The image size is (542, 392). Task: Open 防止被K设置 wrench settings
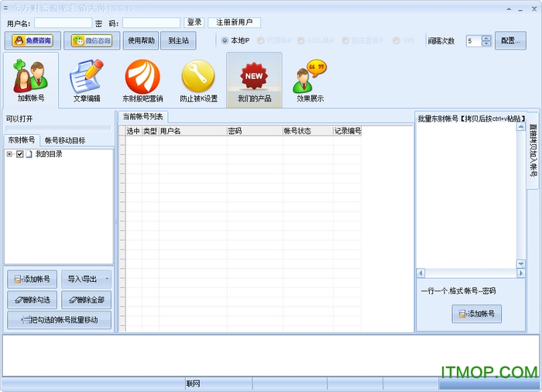point(198,81)
